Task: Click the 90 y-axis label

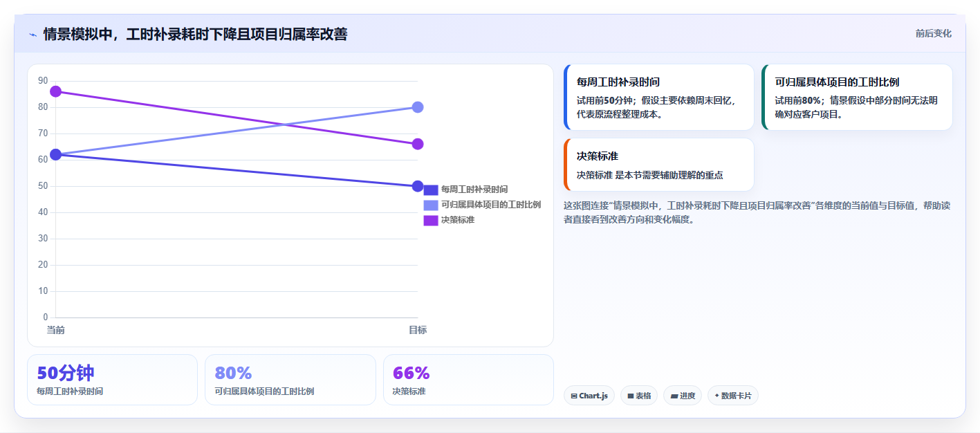Action: [x=43, y=81]
